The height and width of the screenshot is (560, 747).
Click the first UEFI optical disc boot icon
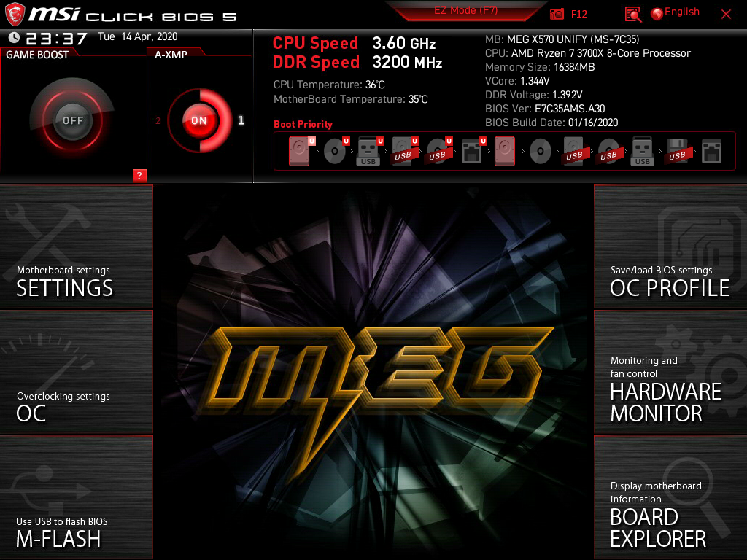[x=335, y=152]
